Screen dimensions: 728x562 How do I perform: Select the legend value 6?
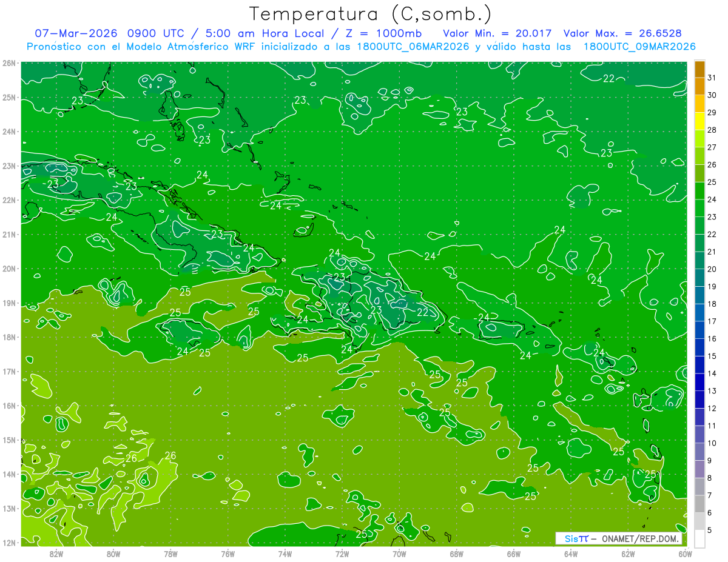pyautogui.click(x=710, y=513)
